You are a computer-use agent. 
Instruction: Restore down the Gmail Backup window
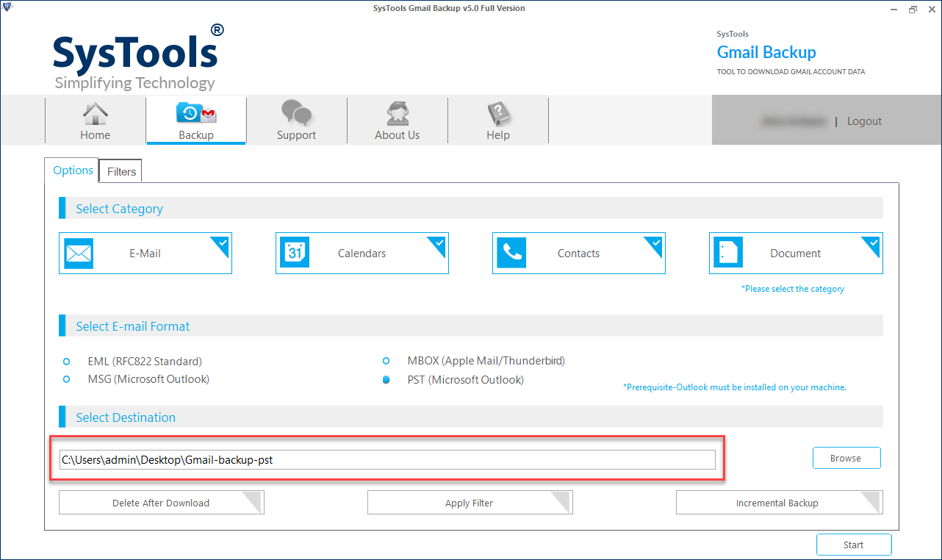[913, 9]
